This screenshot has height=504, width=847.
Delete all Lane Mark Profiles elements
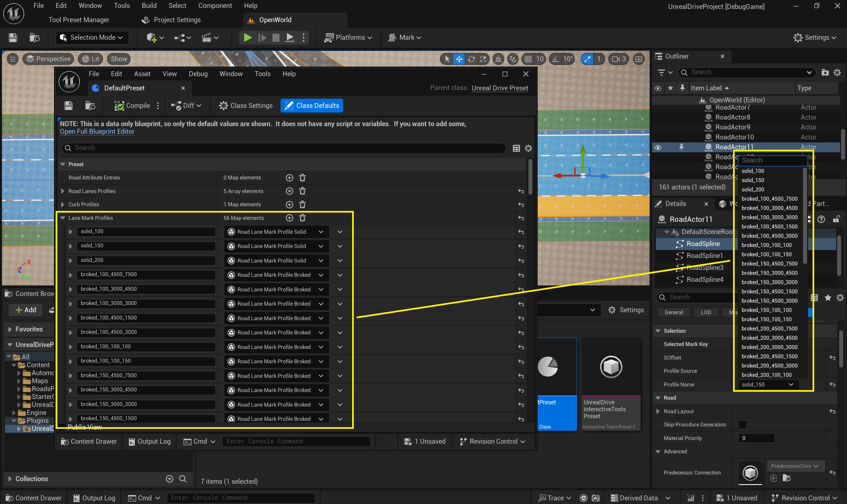tap(302, 218)
